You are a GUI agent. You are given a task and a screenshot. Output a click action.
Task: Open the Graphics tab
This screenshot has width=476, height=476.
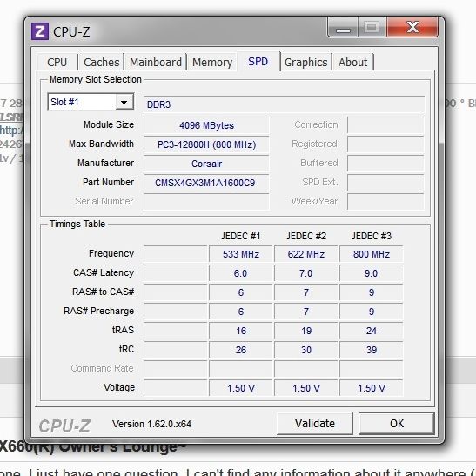306,63
